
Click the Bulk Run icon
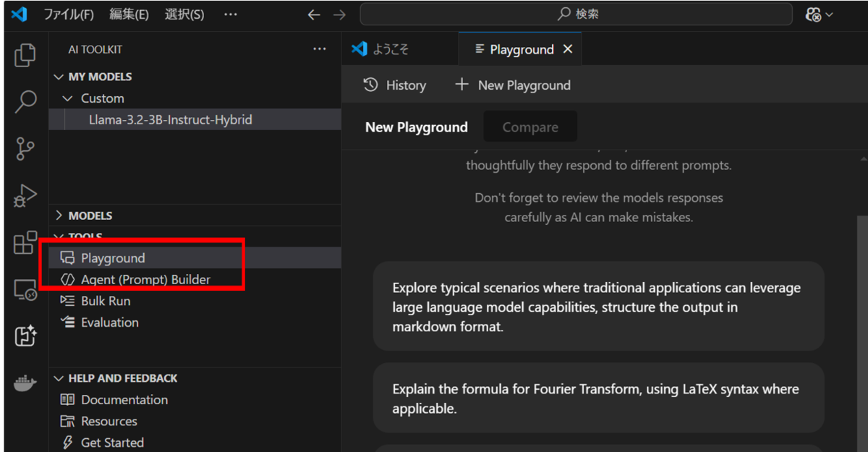coord(67,301)
